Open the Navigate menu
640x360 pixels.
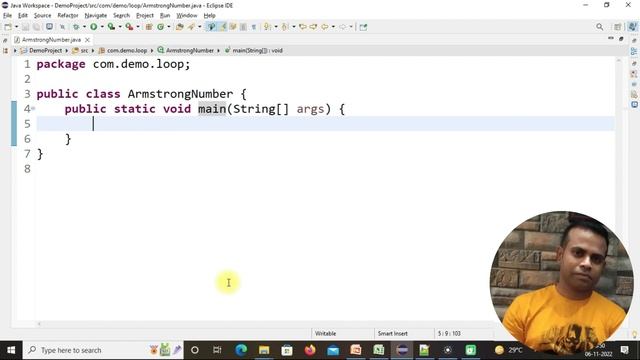[96, 16]
